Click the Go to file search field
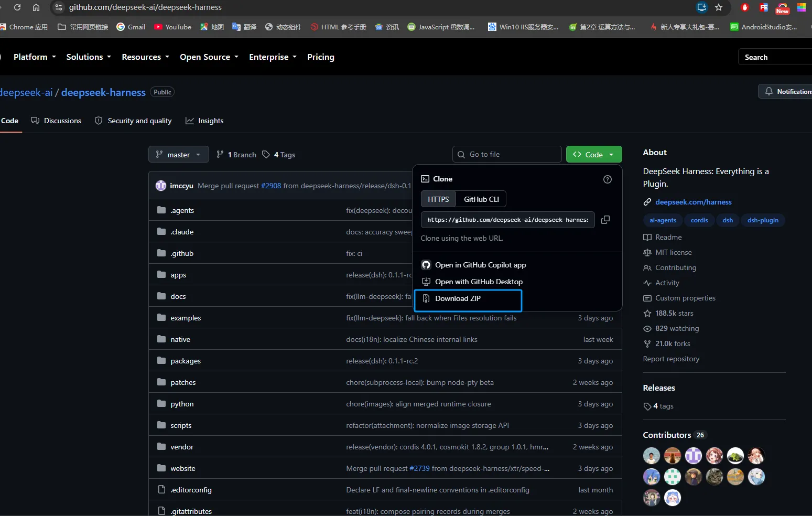This screenshot has width=812, height=516. click(x=507, y=155)
